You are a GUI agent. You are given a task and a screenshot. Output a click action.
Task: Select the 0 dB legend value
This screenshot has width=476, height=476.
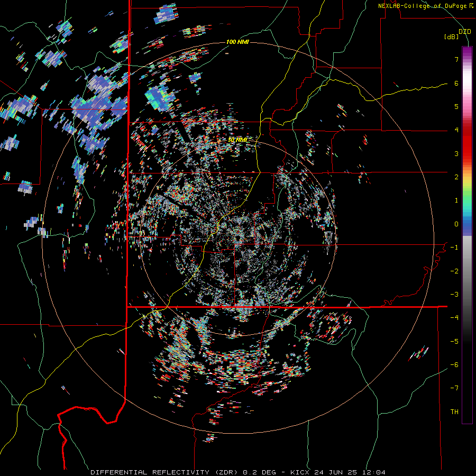456,224
